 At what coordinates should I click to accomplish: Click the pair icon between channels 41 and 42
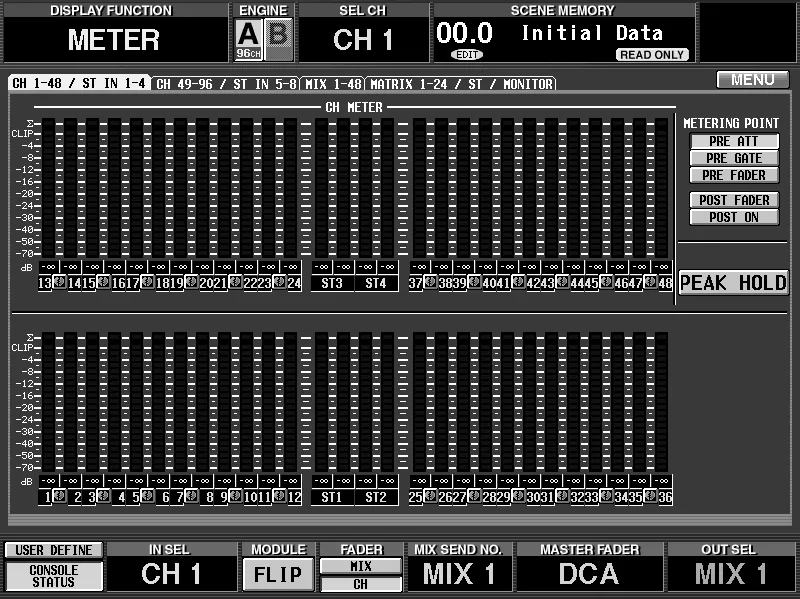coord(518,282)
